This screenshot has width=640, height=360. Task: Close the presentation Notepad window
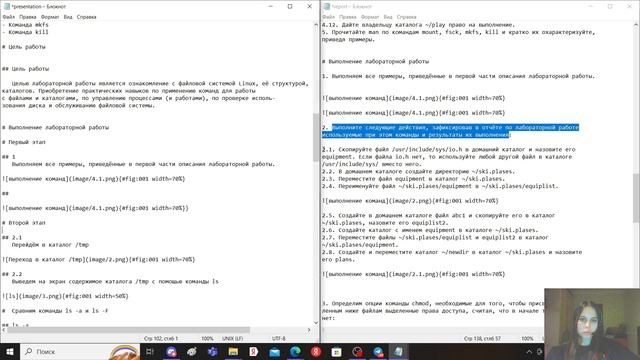click(x=309, y=7)
